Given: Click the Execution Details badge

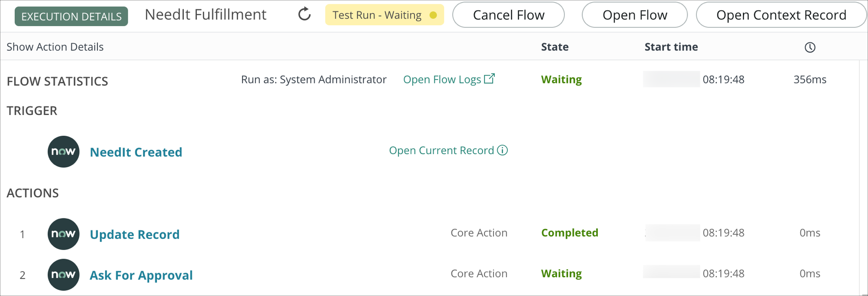Looking at the screenshot, I should pos(71,16).
